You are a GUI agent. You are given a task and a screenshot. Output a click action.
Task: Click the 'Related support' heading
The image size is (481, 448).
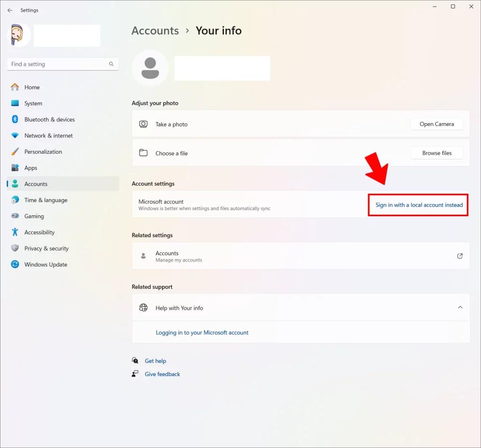click(x=152, y=287)
